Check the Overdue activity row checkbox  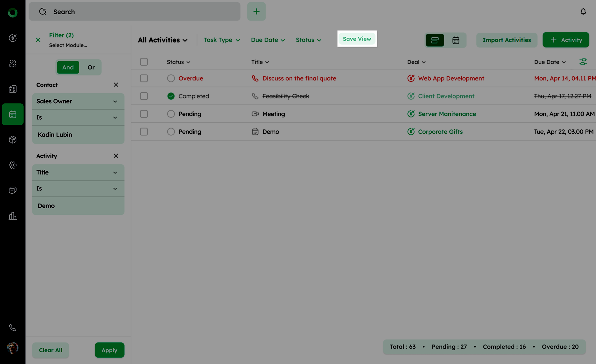[144, 78]
